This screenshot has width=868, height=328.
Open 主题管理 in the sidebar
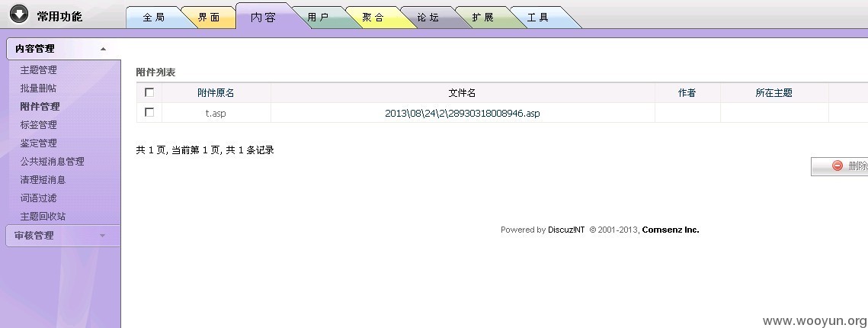coord(38,70)
